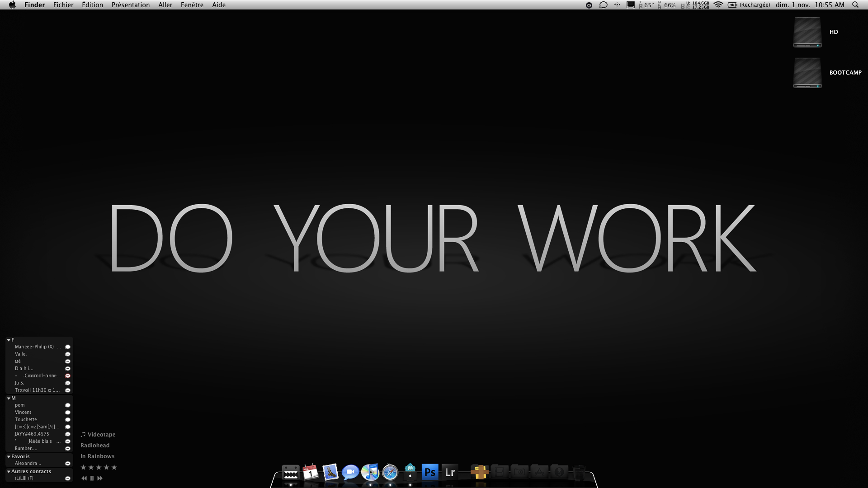This screenshot has height=488, width=868.
Task: Open iChat video bubble icon
Action: coord(350,472)
